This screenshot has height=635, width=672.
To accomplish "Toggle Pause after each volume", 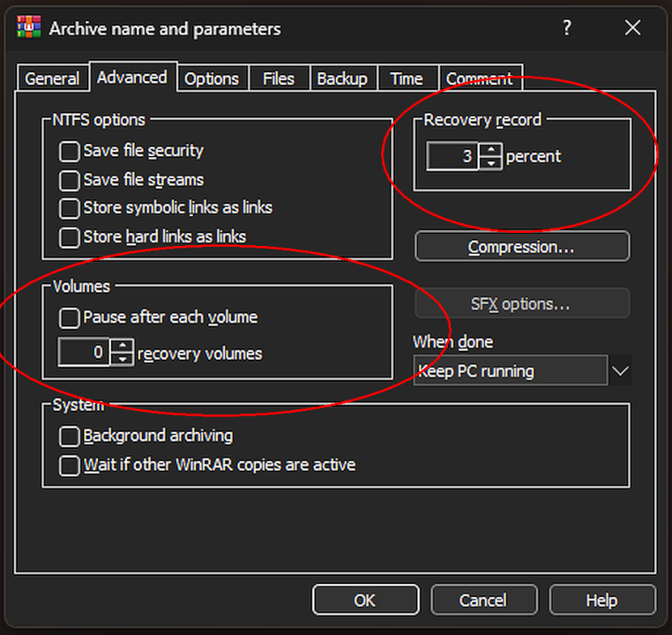I will [70, 317].
